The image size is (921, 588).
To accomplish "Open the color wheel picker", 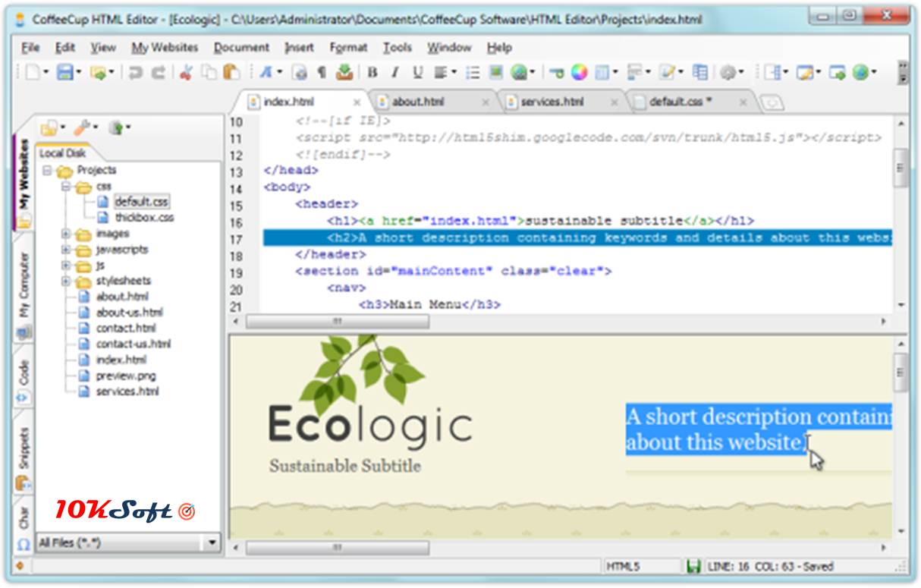I will point(579,72).
